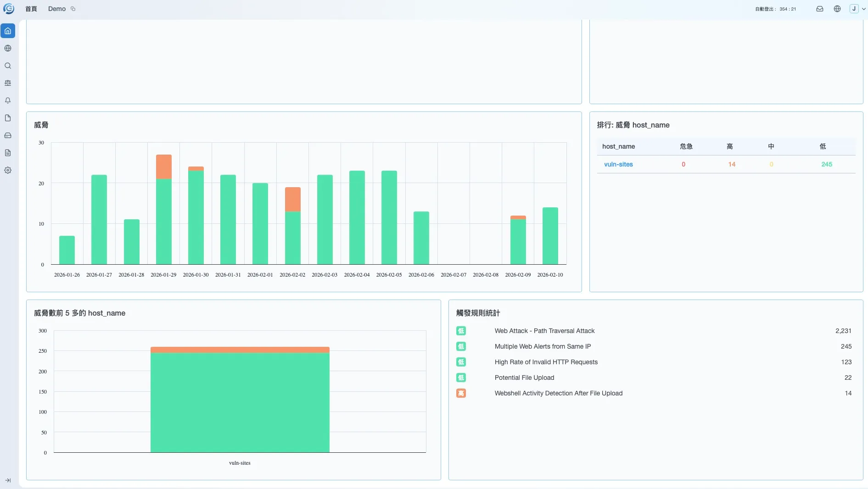Viewport: 868px width, 489px height.
Task: Click the 2026-01-29 bar in threat chart
Action: coord(164,210)
